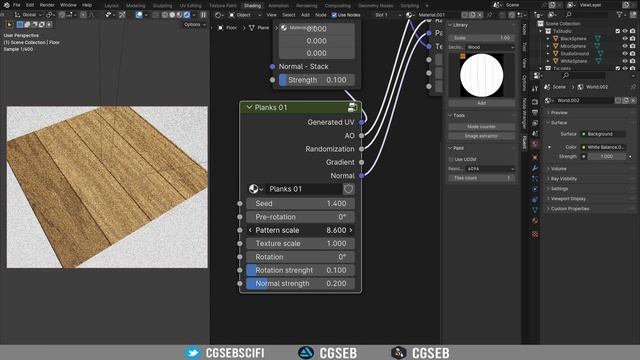This screenshot has width=640, height=360.
Task: Adjust the Rotation strenght slider
Action: pos(300,270)
